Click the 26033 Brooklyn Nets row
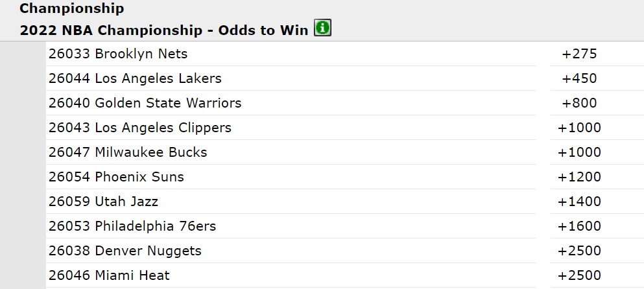 point(291,54)
